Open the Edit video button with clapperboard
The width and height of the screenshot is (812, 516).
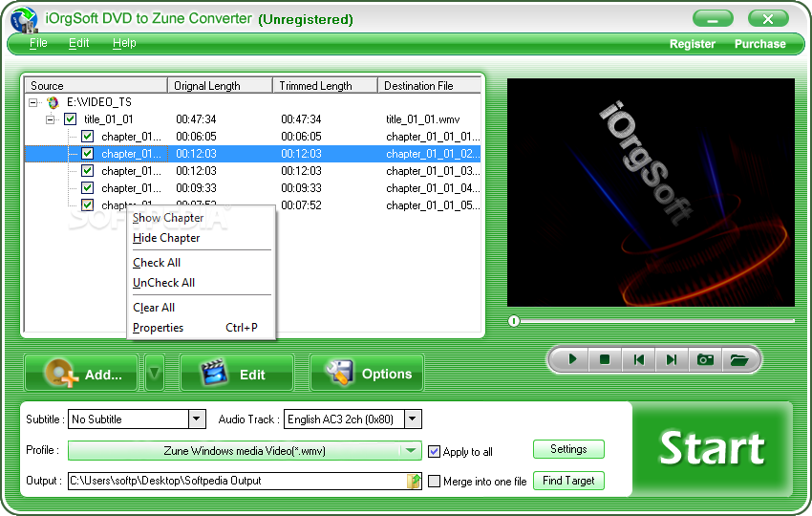click(x=237, y=373)
